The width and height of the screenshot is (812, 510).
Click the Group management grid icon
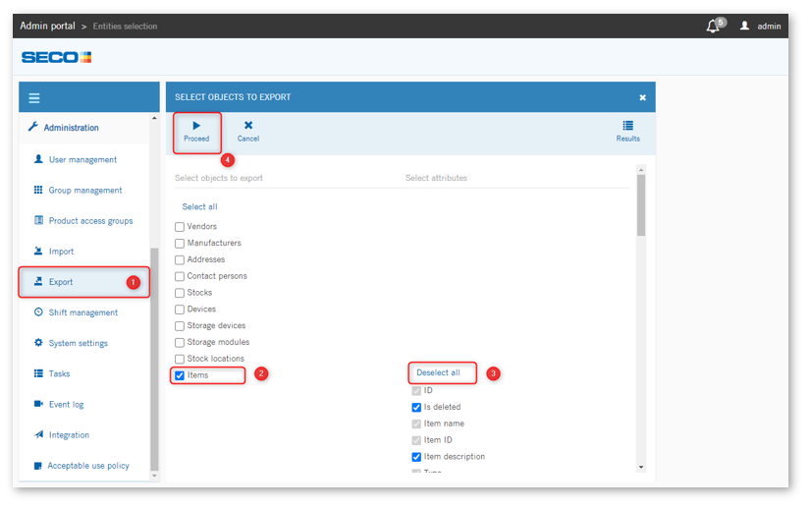click(x=38, y=190)
